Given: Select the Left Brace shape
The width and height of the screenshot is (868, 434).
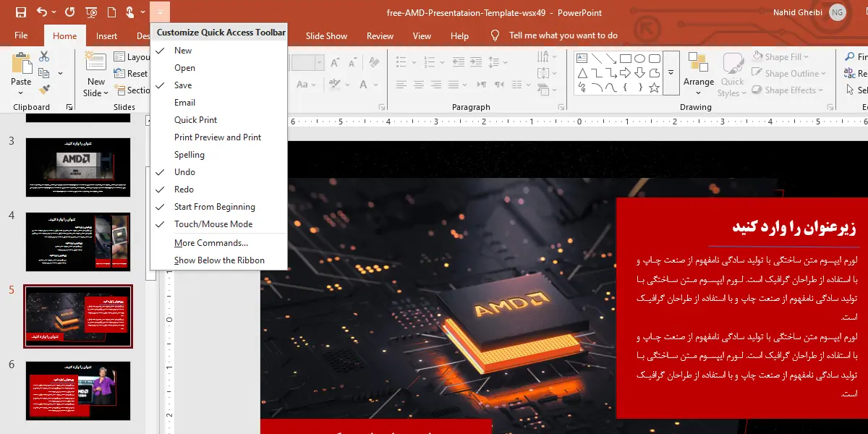Looking at the screenshot, I should 626,88.
